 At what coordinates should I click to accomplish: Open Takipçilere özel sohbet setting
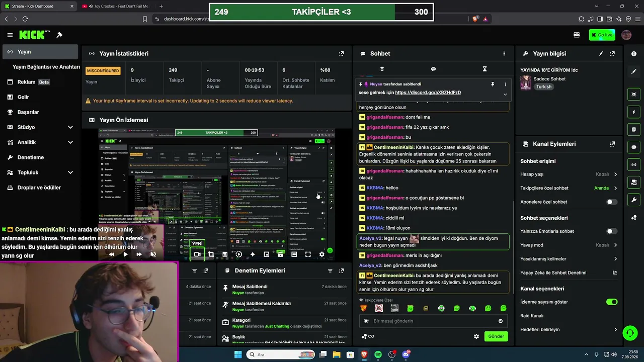[x=569, y=188]
